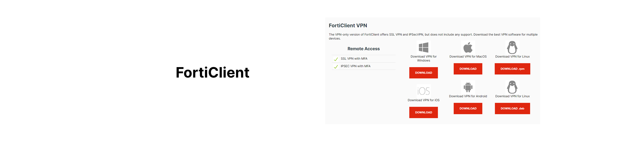Download the VPN for MacOS

(468, 69)
